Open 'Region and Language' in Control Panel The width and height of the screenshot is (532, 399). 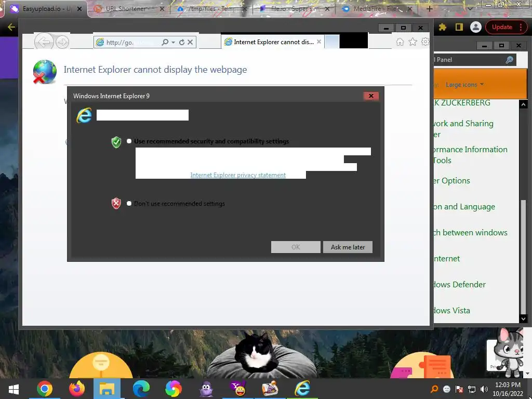[x=464, y=207]
